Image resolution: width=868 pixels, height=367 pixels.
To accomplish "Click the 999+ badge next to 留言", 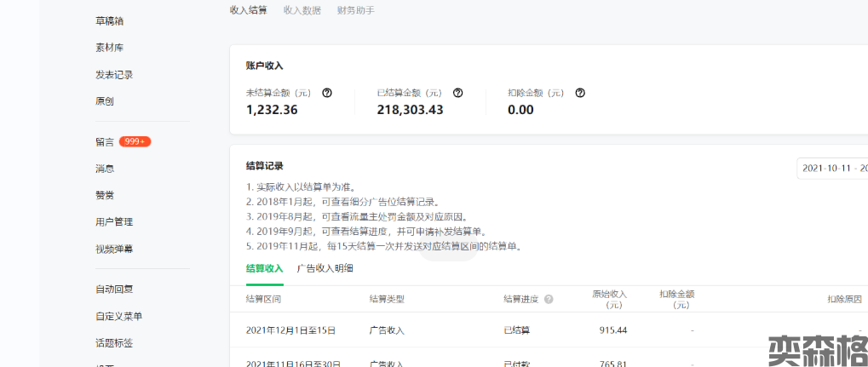I will point(135,141).
